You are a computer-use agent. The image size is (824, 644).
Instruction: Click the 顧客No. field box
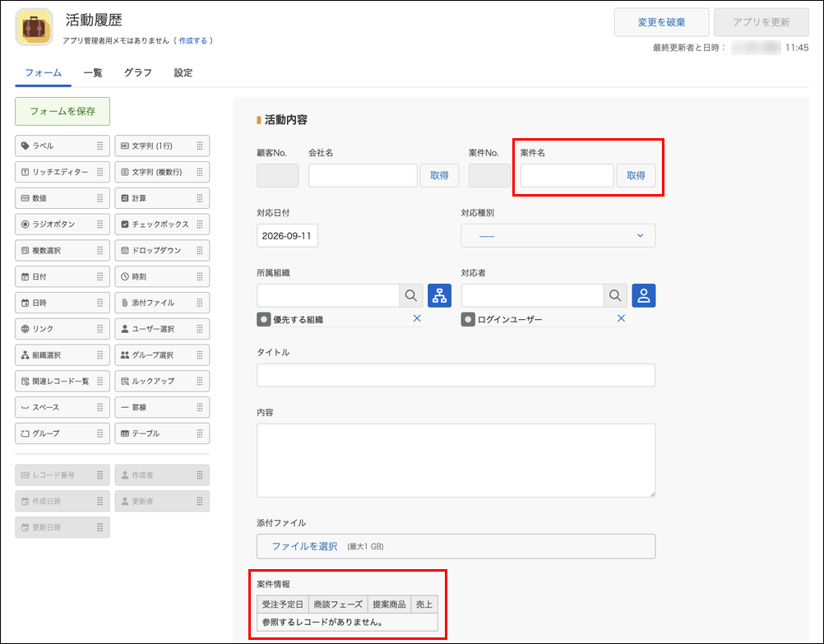tap(277, 175)
